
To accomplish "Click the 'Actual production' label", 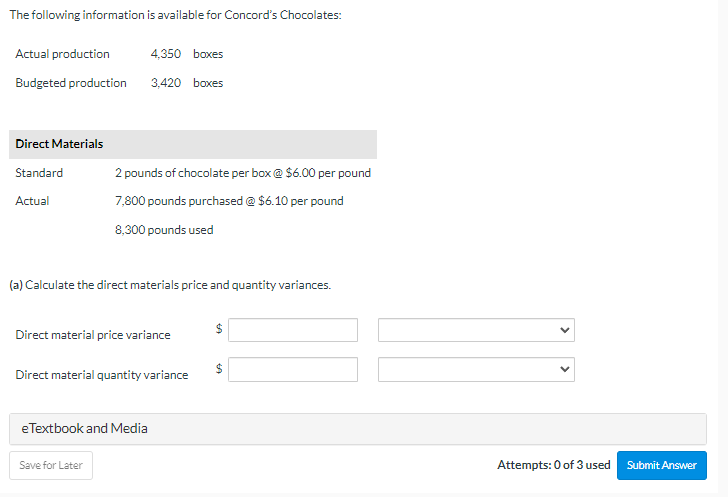I will click(63, 54).
